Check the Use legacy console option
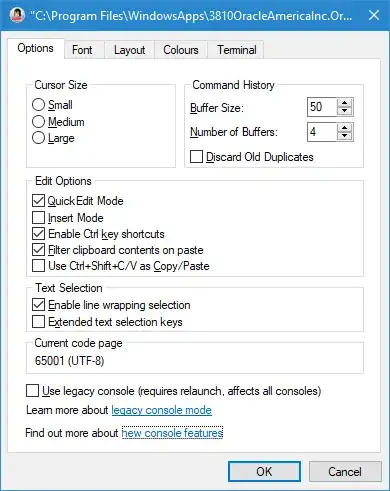The width and height of the screenshot is (390, 491). [x=174, y=391]
